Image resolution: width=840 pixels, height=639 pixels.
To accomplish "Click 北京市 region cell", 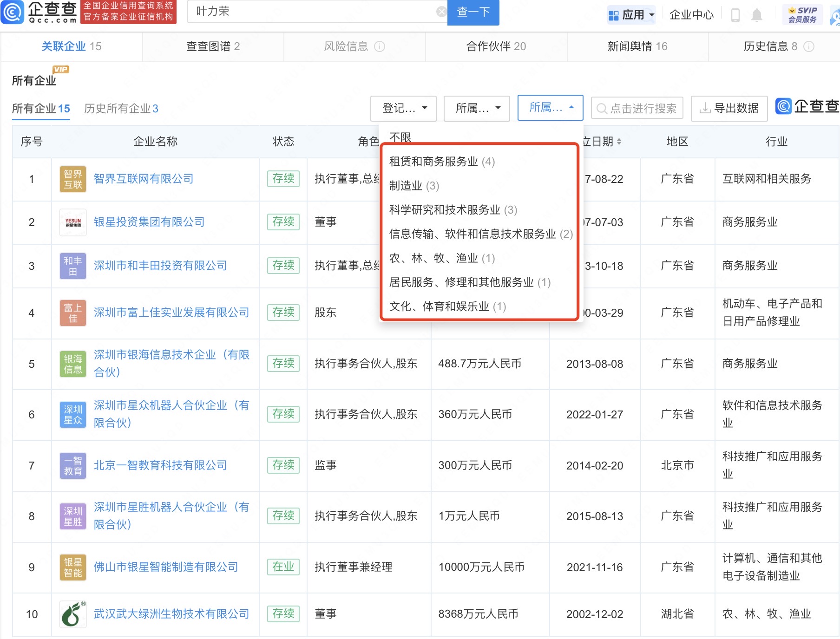I will click(677, 465).
